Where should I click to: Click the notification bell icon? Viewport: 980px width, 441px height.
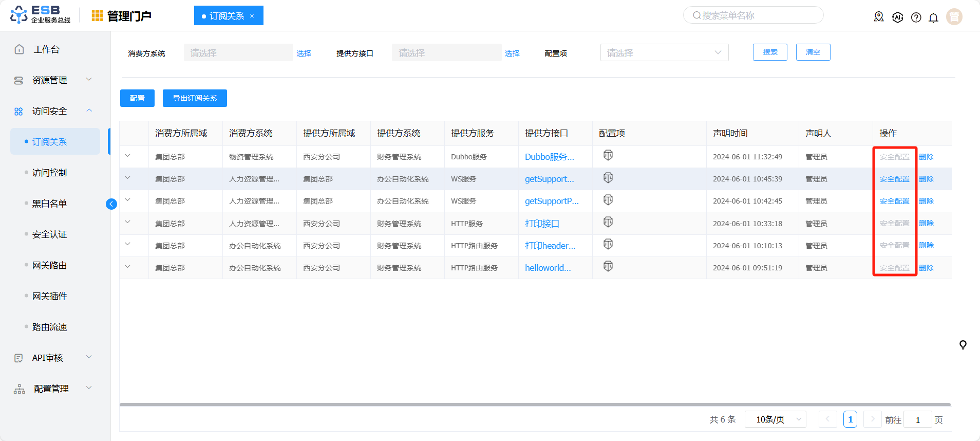(933, 17)
